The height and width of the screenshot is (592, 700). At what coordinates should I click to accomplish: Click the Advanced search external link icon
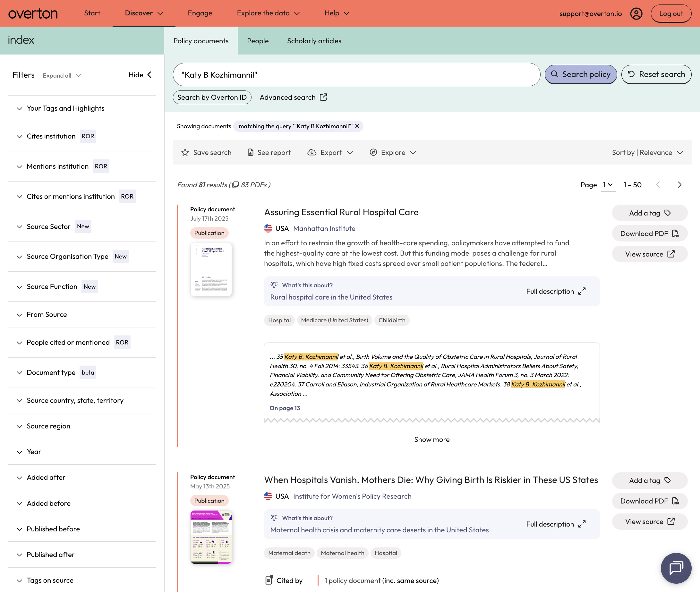point(323,97)
